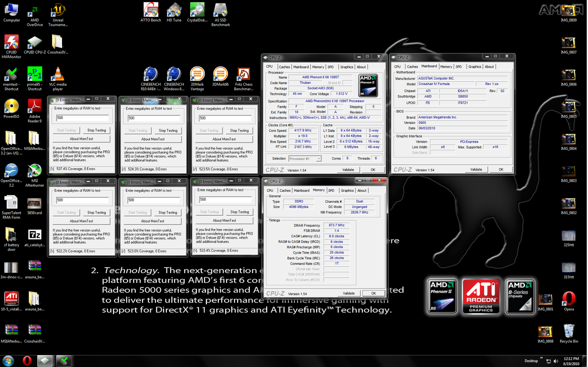588x367 pixels.
Task: Open Graphics tab in CPU-Z processor window
Action: coord(347,67)
